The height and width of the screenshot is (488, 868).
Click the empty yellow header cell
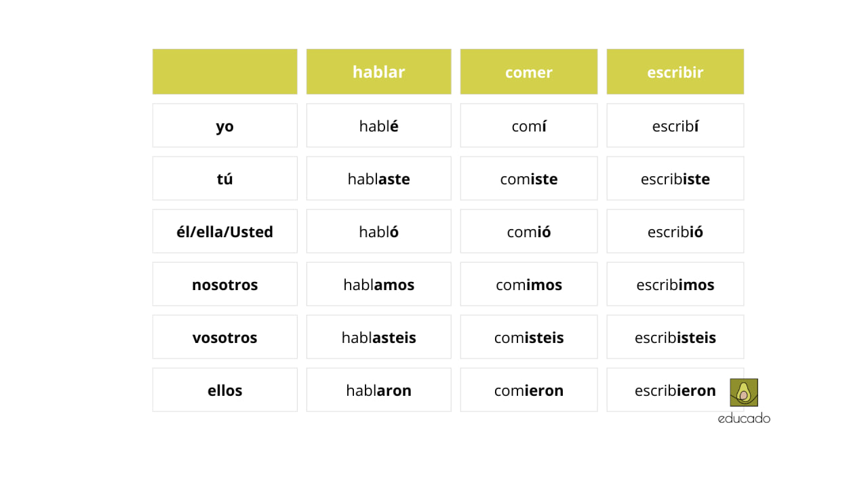pos(224,72)
